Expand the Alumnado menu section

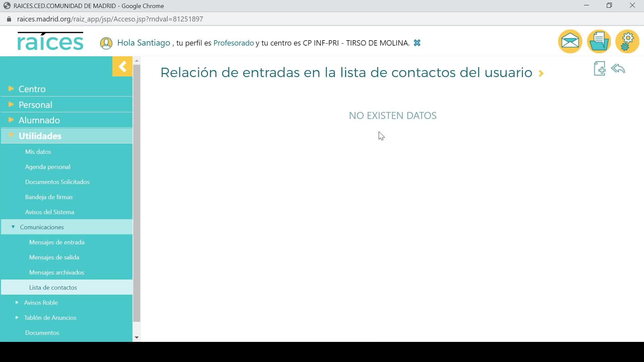pos(39,120)
